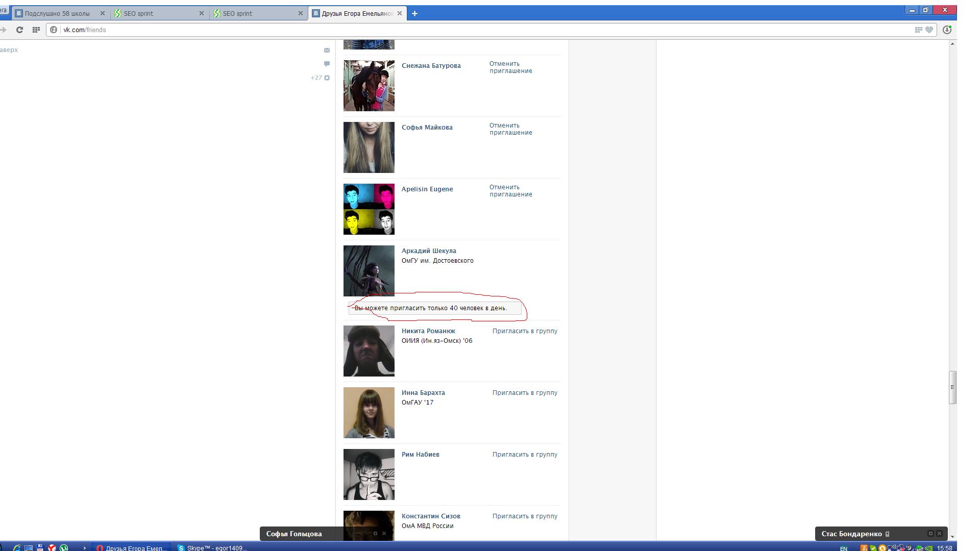The image size is (980, 551).
Task: Open the gear settings icon near +27
Action: 327,78
